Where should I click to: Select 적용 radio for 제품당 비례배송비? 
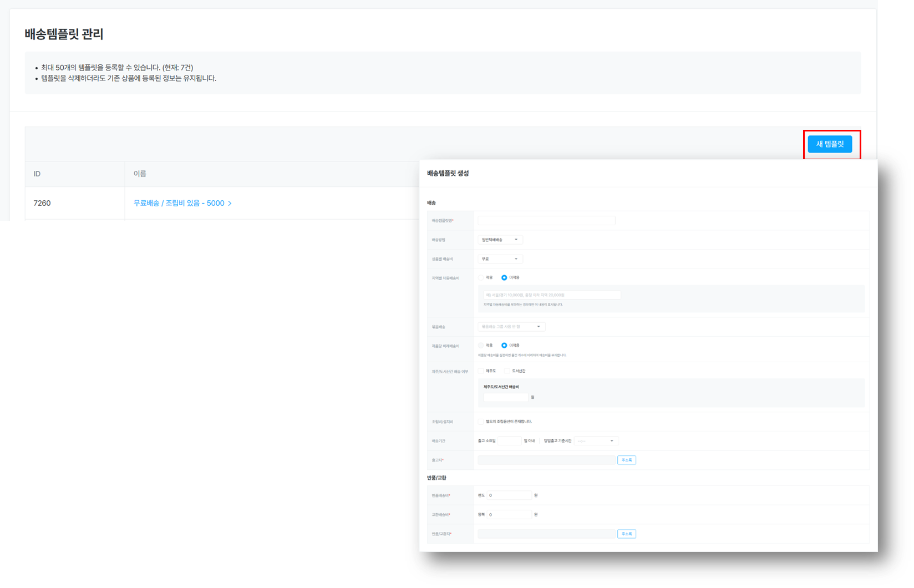point(481,345)
